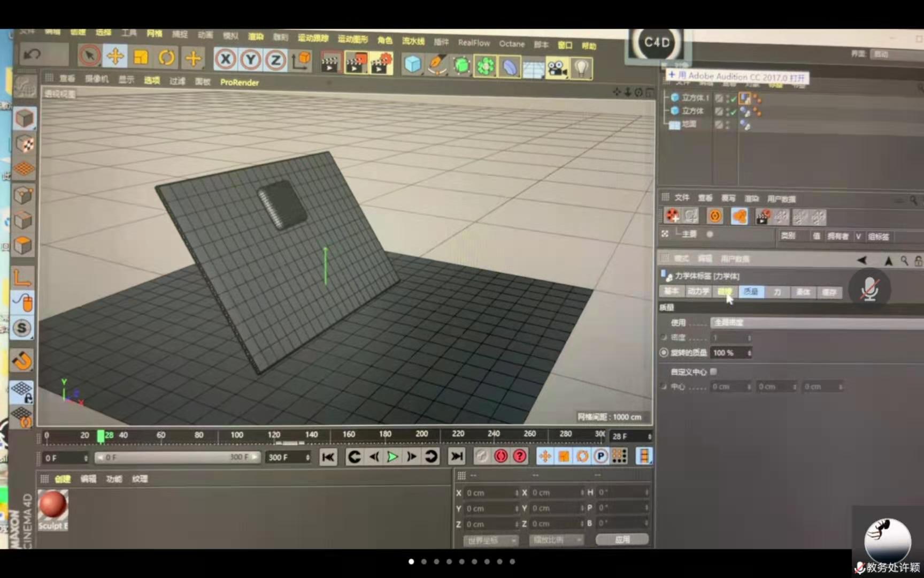Open the 世界坐标 coordinate dropdown
The height and width of the screenshot is (578, 924).
pyautogui.click(x=490, y=541)
